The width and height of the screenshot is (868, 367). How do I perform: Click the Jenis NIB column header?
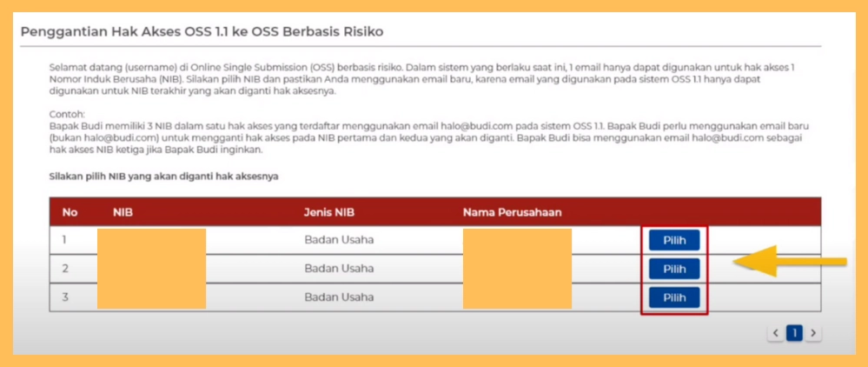[x=328, y=212]
